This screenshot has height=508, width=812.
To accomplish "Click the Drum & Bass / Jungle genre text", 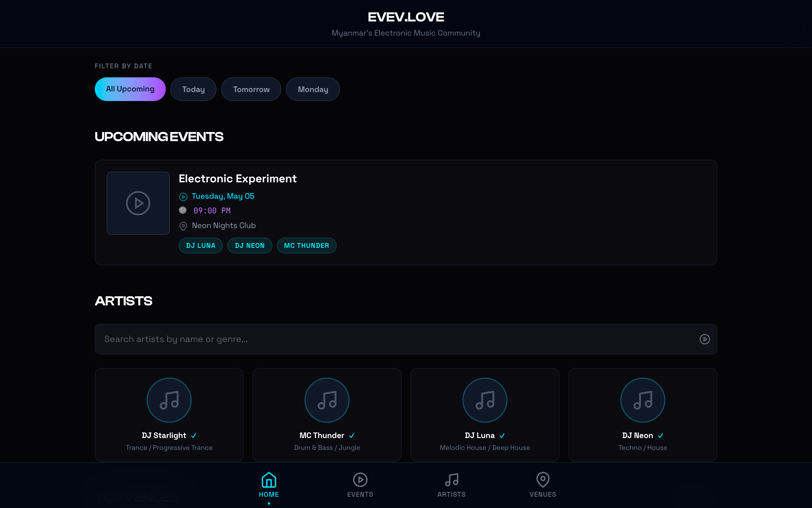I will click(327, 448).
